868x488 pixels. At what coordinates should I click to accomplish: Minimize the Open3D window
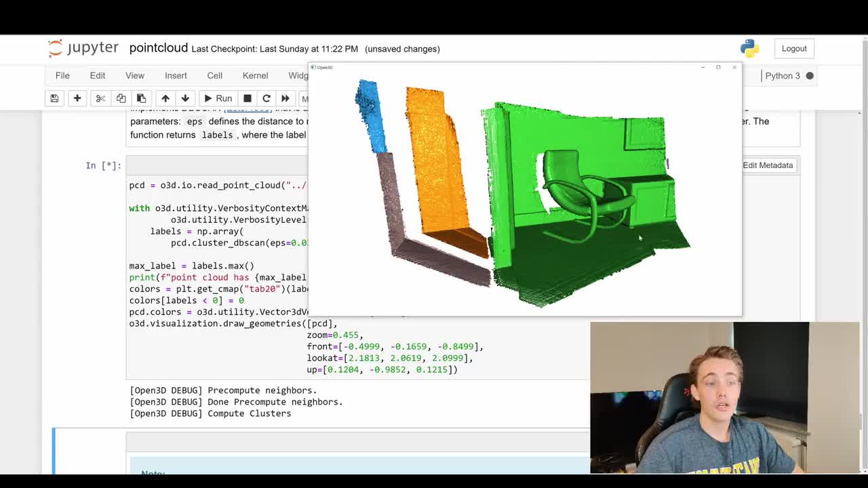pos(703,67)
